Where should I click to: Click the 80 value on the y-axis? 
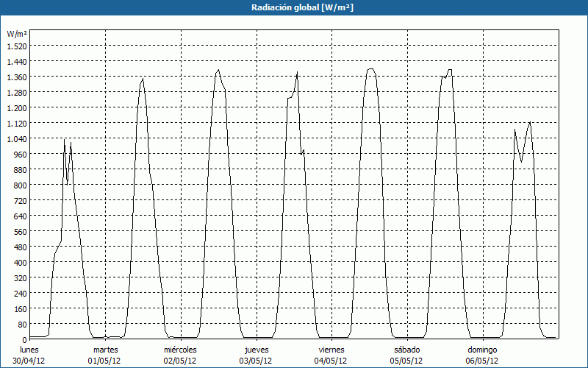pyautogui.click(x=21, y=324)
